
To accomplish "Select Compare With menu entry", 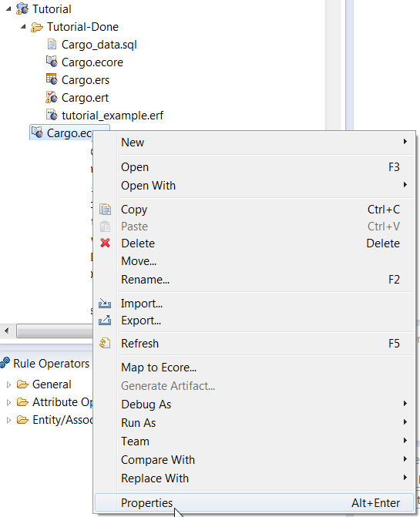I will point(254,460).
